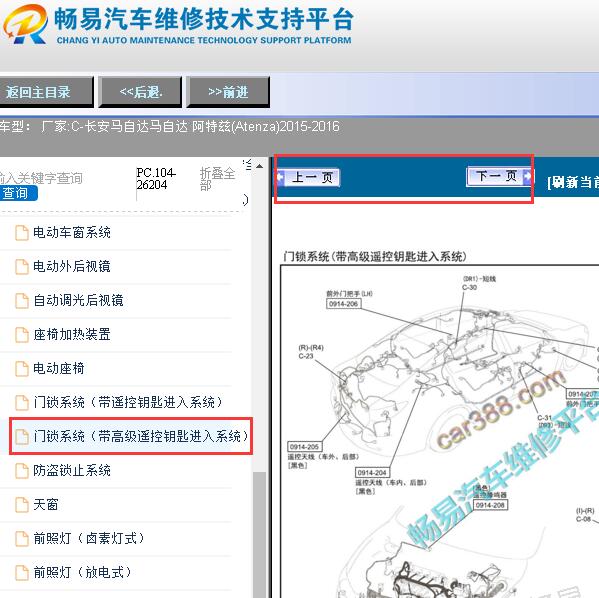
Task: Open 座椅加热装置 entry
Action: tap(72, 334)
